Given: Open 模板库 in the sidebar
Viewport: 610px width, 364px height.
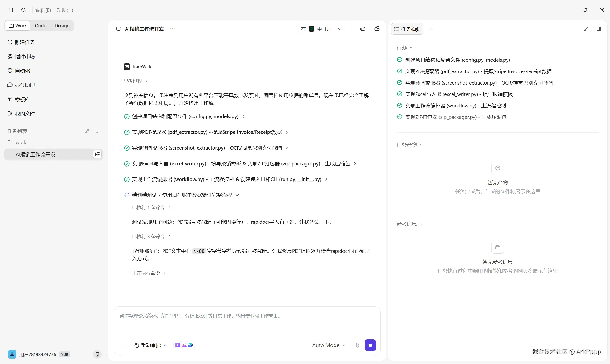Looking at the screenshot, I should [x=19, y=99].
